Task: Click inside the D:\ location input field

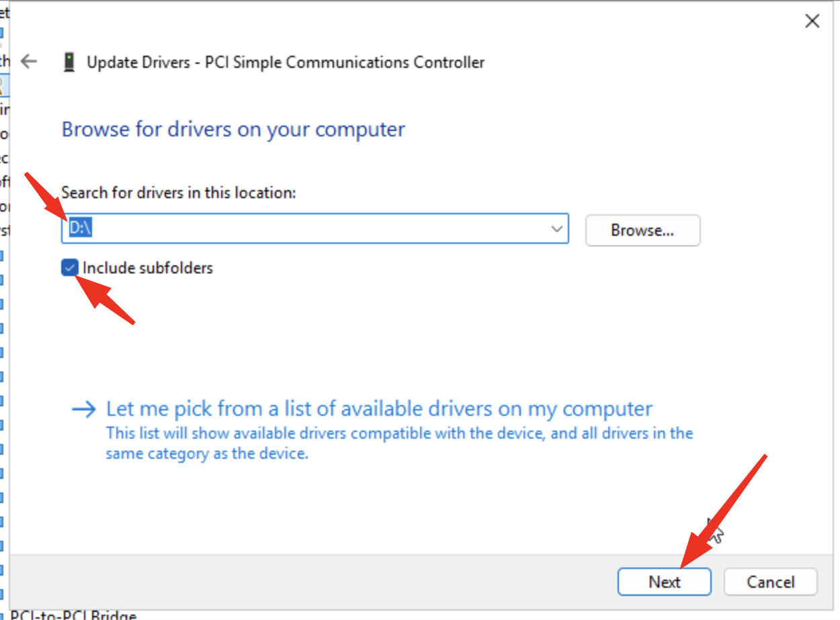Action: coord(302,230)
